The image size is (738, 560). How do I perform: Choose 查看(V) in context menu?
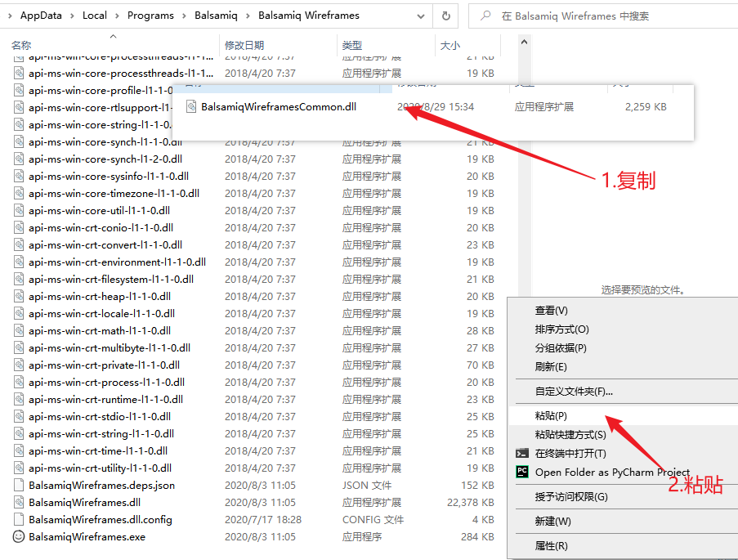(x=551, y=311)
